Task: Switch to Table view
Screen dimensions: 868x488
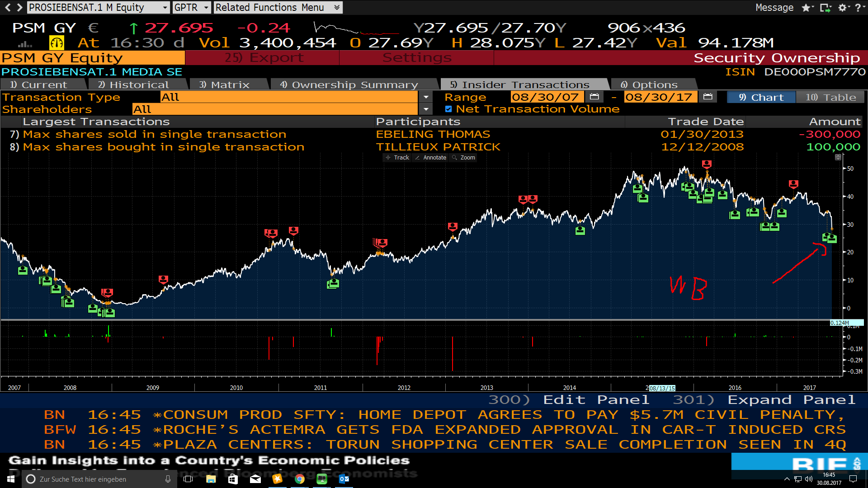Action: click(x=830, y=97)
